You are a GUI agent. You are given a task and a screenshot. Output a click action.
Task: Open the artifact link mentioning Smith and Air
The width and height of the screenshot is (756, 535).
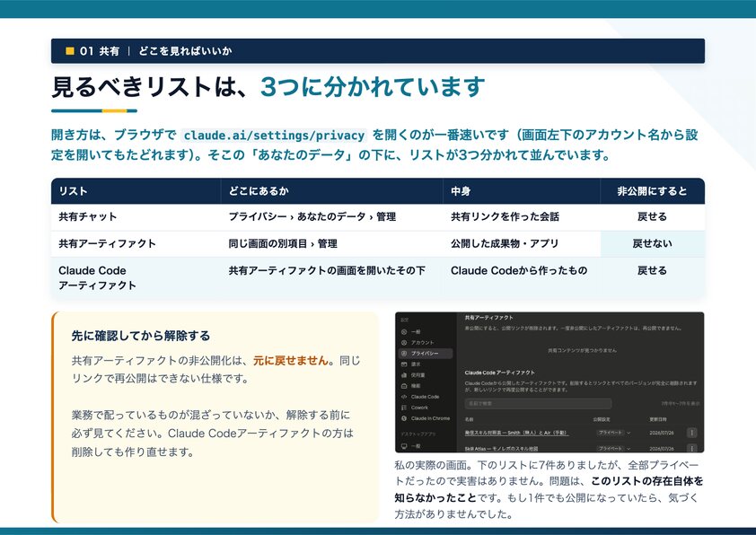(516, 433)
